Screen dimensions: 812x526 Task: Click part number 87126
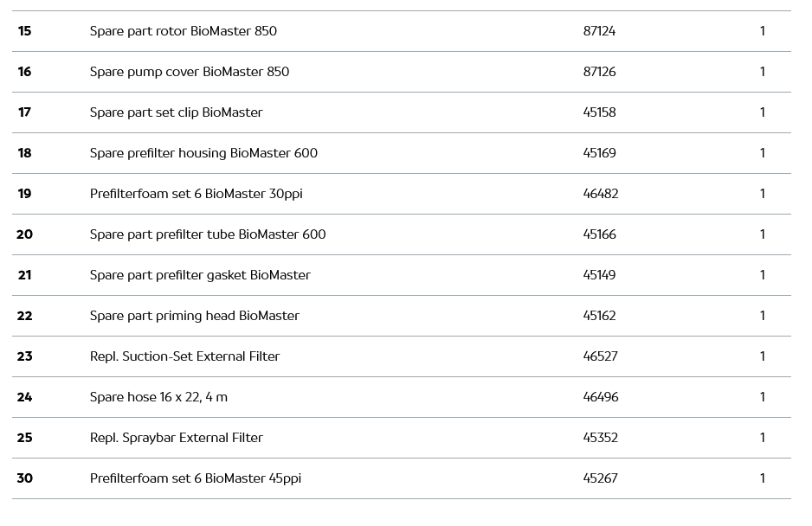pos(599,72)
